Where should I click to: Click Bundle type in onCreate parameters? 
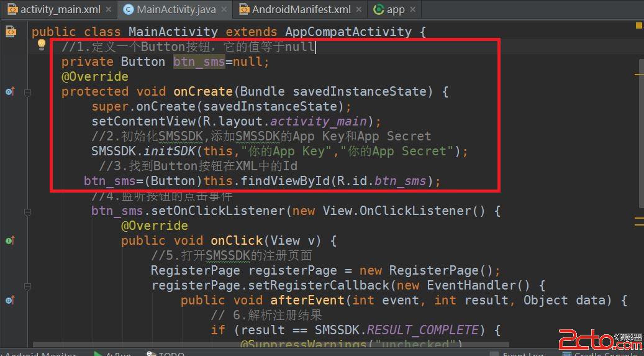[x=262, y=91]
